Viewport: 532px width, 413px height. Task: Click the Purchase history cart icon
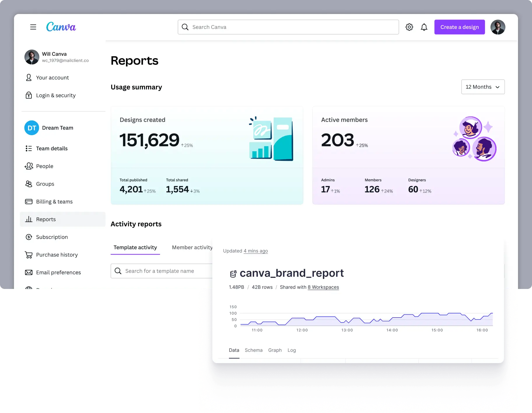[29, 255]
